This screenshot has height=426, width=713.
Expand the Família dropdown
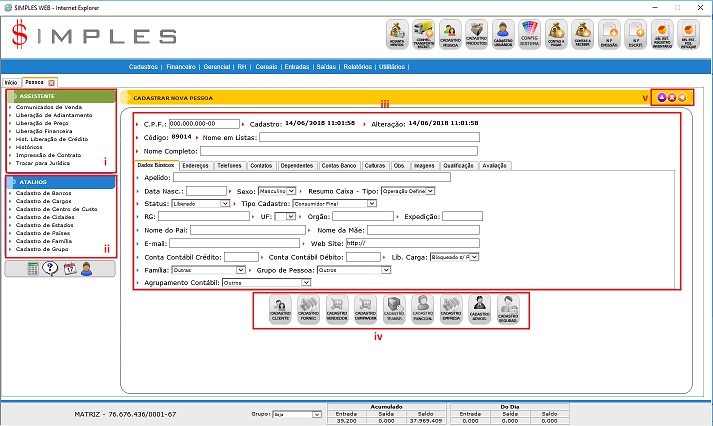pyautogui.click(x=206, y=270)
